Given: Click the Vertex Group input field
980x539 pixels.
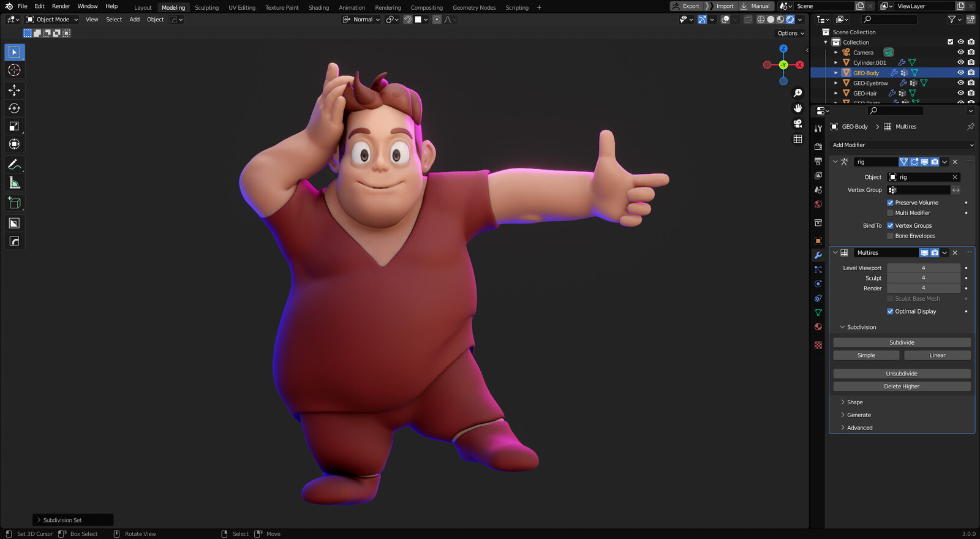Looking at the screenshot, I should click(x=918, y=190).
